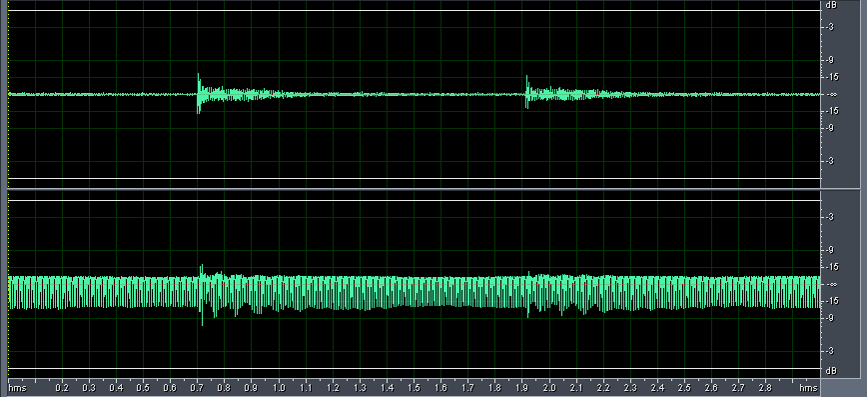Screen dimensions: 868x397
Task: Click the dB label atop amplitude scale
Action: pyautogui.click(x=830, y=5)
